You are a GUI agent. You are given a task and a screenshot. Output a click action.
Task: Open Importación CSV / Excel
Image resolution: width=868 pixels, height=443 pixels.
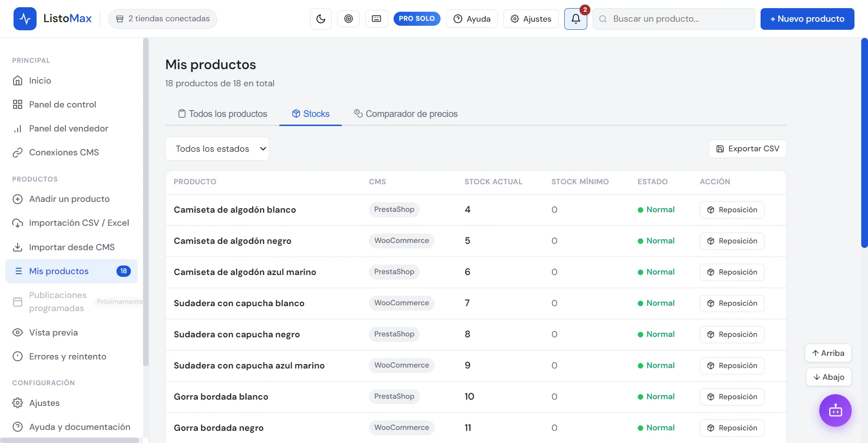point(72,223)
